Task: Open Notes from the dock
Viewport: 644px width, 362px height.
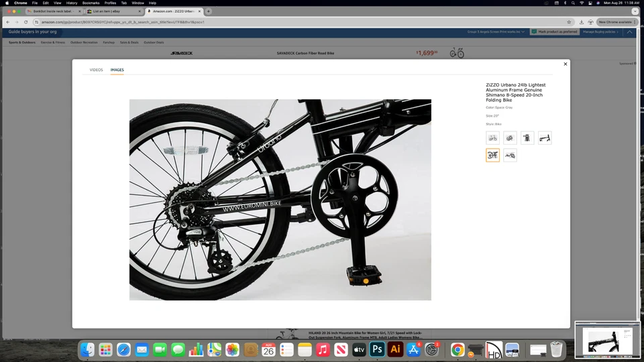Action: [x=305, y=350]
